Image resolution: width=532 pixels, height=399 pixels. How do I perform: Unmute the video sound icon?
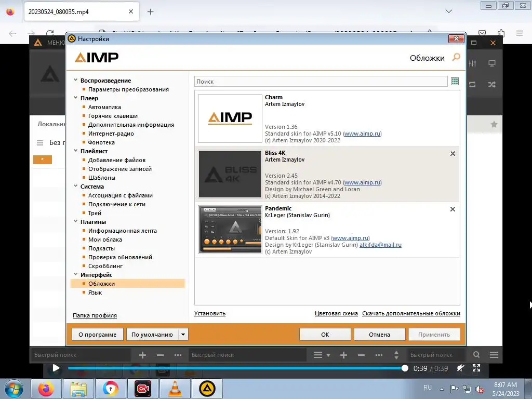coord(460,368)
